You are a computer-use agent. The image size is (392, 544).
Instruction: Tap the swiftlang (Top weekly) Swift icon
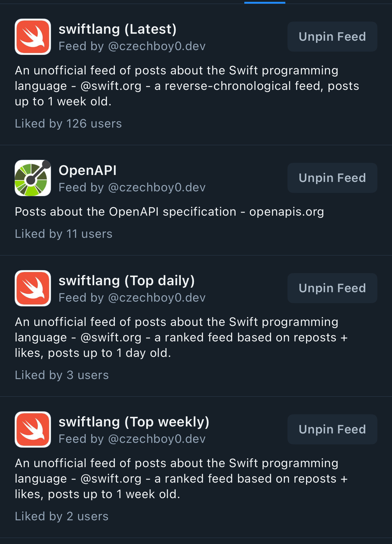33,429
